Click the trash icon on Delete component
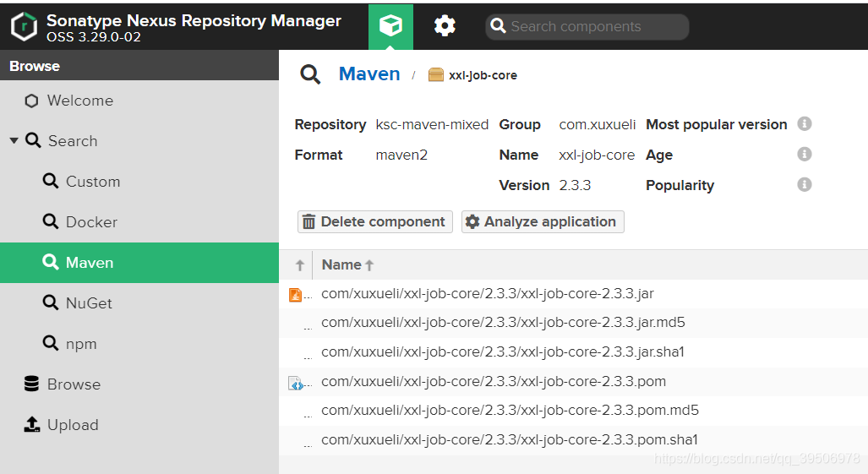The height and width of the screenshot is (474, 868). (308, 221)
